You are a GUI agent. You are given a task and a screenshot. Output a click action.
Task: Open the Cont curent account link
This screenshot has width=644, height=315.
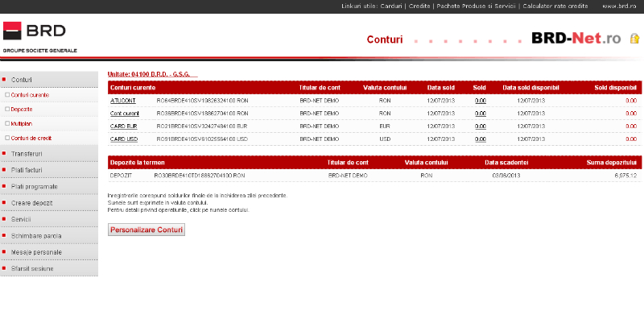coord(125,114)
